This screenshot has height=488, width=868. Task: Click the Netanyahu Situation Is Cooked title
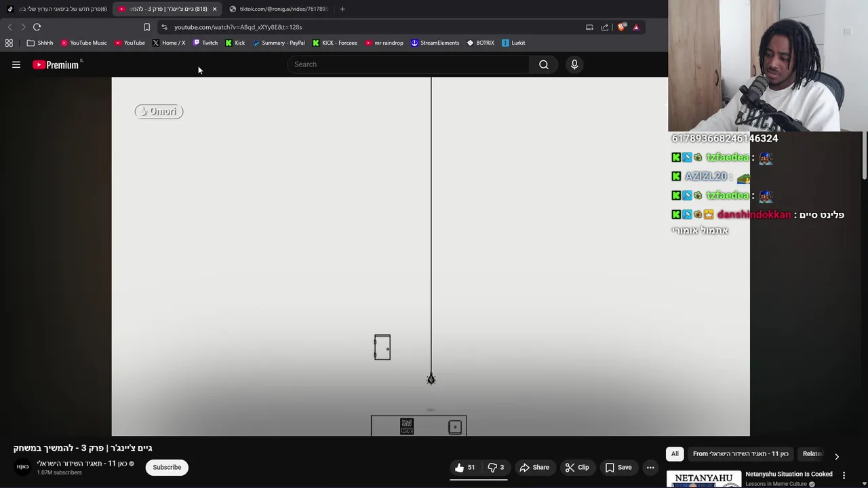tap(789, 474)
